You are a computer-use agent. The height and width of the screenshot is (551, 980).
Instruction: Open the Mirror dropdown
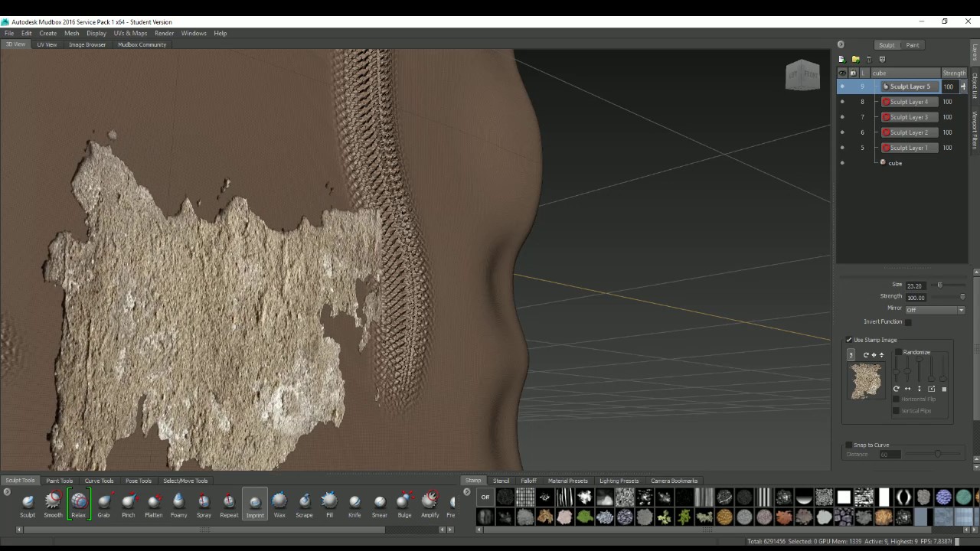pos(935,310)
